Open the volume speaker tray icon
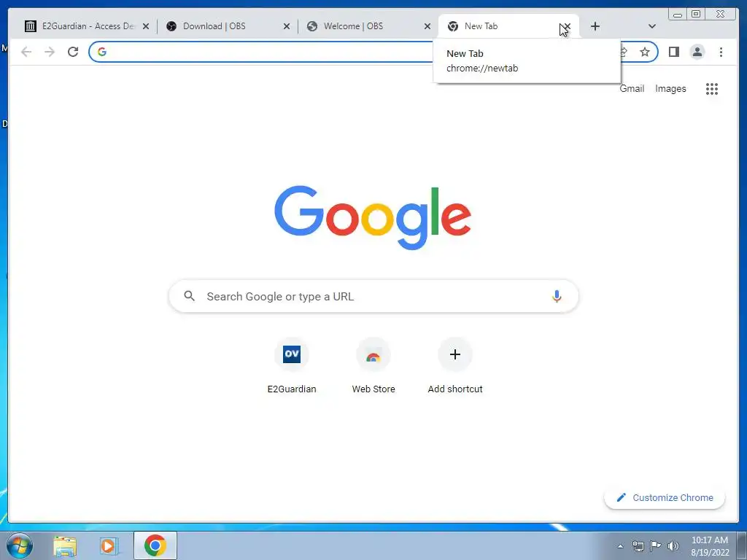This screenshot has width=747, height=560. (673, 545)
